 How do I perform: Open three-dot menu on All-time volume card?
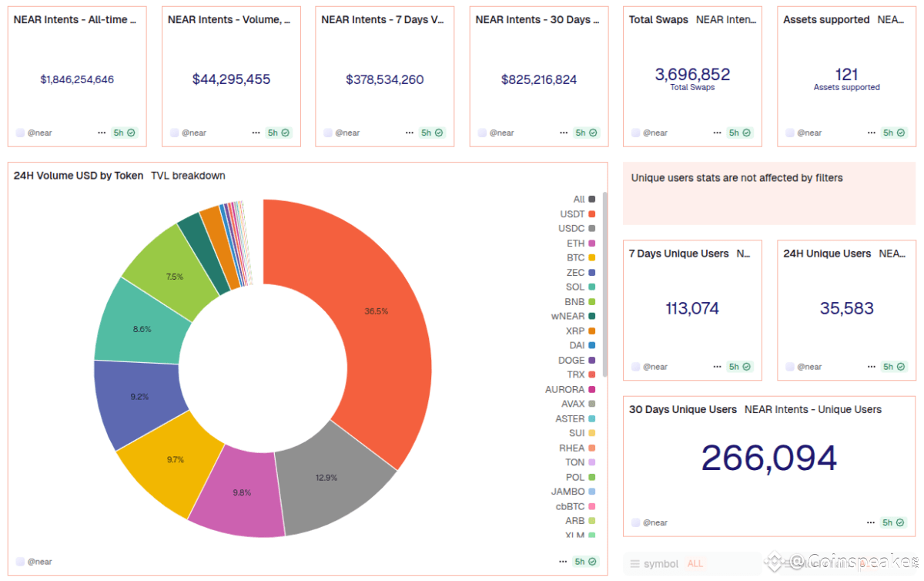102,133
